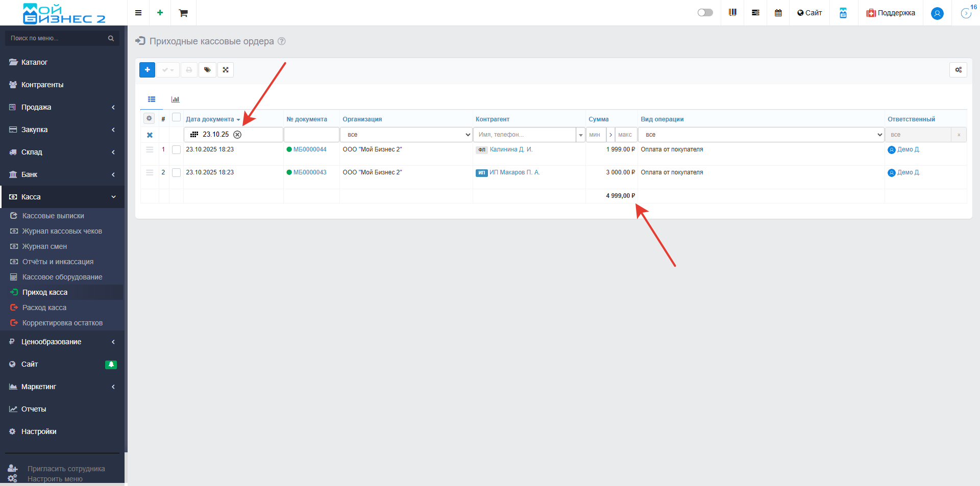Image resolution: width=980 pixels, height=486 pixels.
Task: Open the Организация filter dropdown
Action: point(406,135)
